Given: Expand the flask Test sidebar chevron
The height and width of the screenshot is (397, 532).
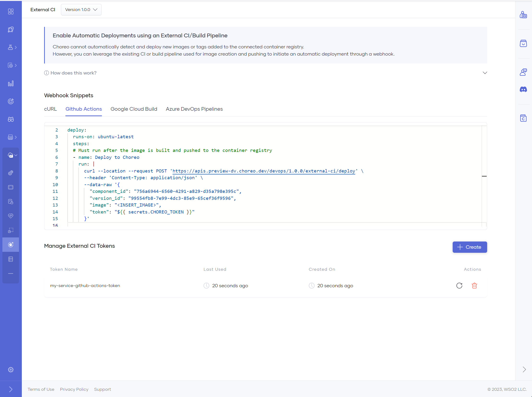Looking at the screenshot, I should [16, 47].
